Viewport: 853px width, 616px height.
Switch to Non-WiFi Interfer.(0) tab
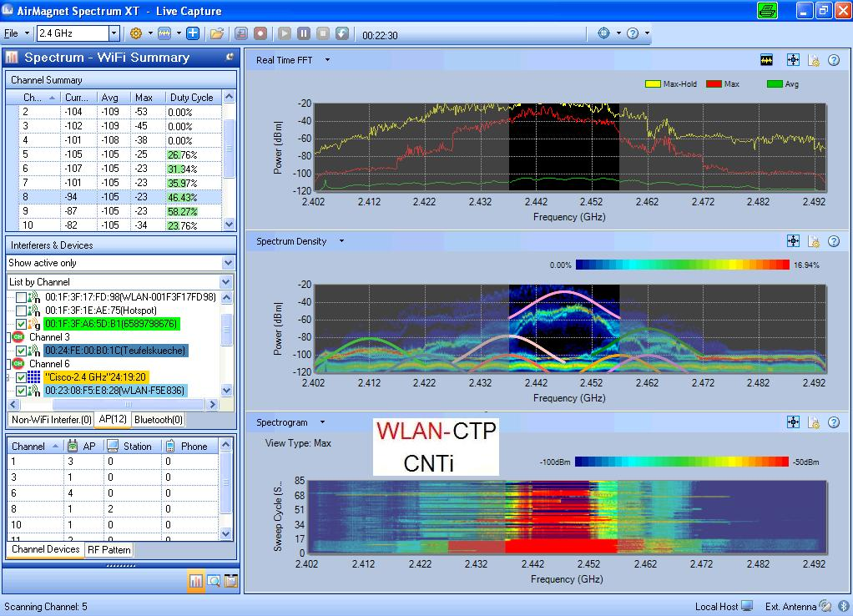click(51, 420)
